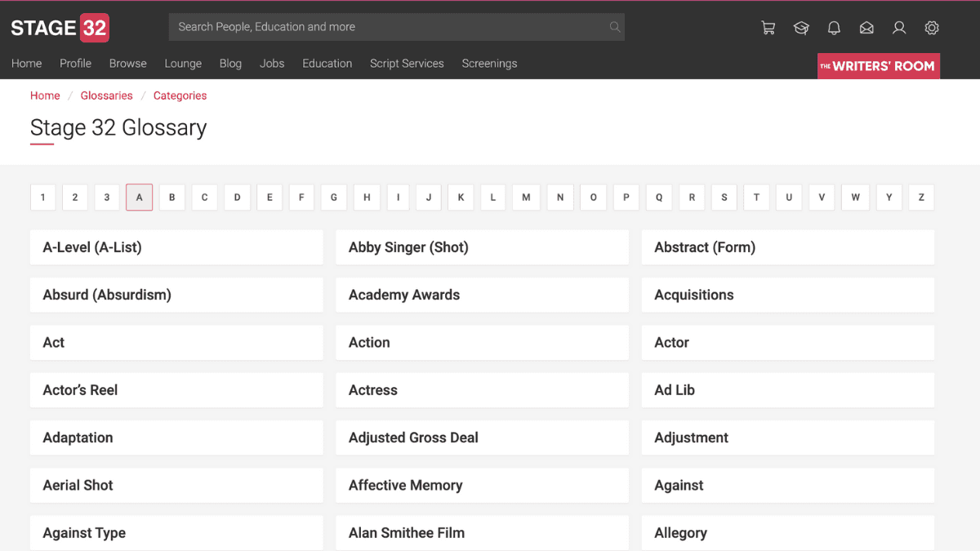Go to Screenings in the navigation

click(x=489, y=64)
